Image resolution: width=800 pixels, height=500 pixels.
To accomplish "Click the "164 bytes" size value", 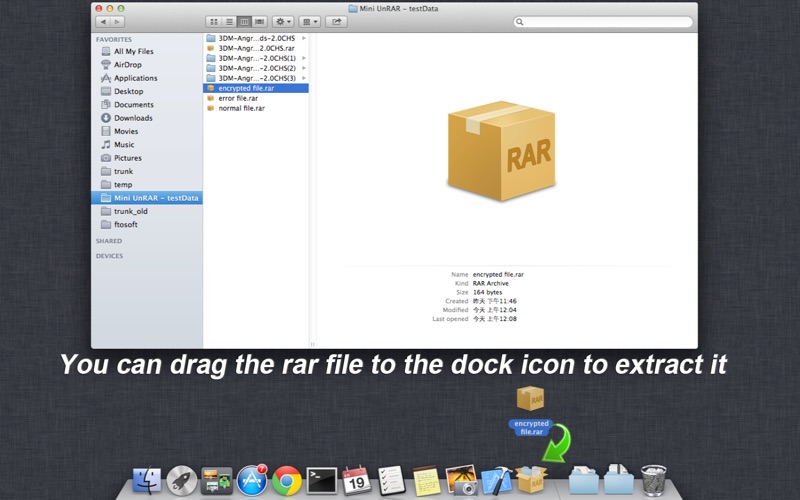I will [x=487, y=292].
